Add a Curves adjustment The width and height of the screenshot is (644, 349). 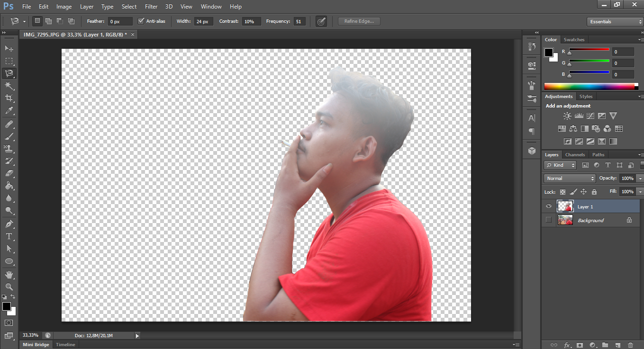click(x=590, y=116)
